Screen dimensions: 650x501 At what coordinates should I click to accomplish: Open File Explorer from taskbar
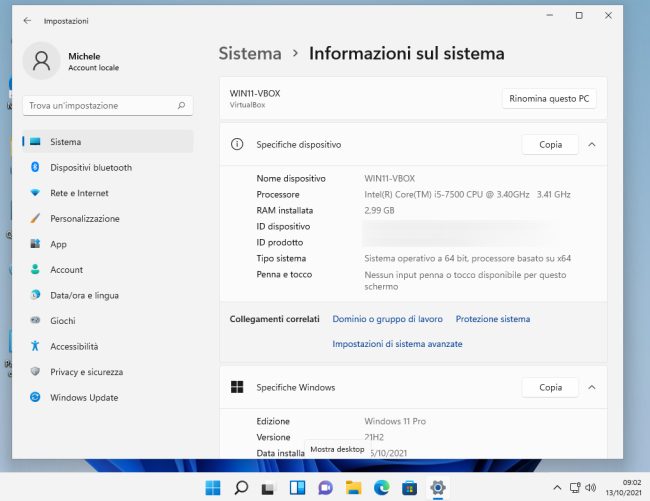pyautogui.click(x=354, y=488)
